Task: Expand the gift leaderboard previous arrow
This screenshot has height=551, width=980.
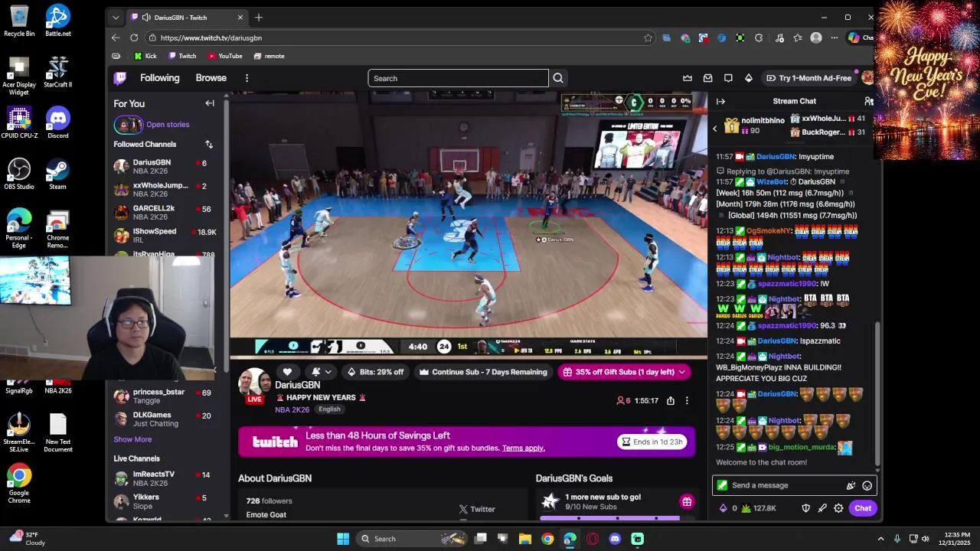Action: (x=715, y=129)
